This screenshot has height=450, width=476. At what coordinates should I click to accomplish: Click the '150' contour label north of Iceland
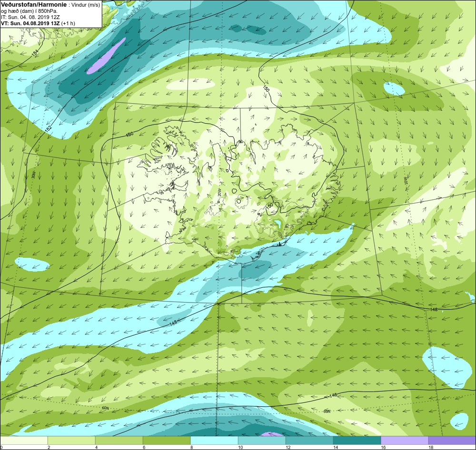266,89
